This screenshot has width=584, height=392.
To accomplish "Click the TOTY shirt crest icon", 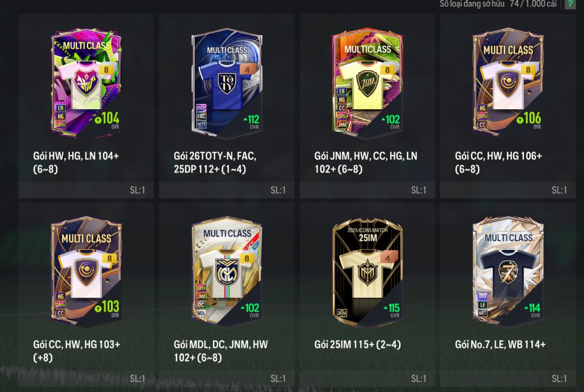I will pyautogui.click(x=226, y=83).
